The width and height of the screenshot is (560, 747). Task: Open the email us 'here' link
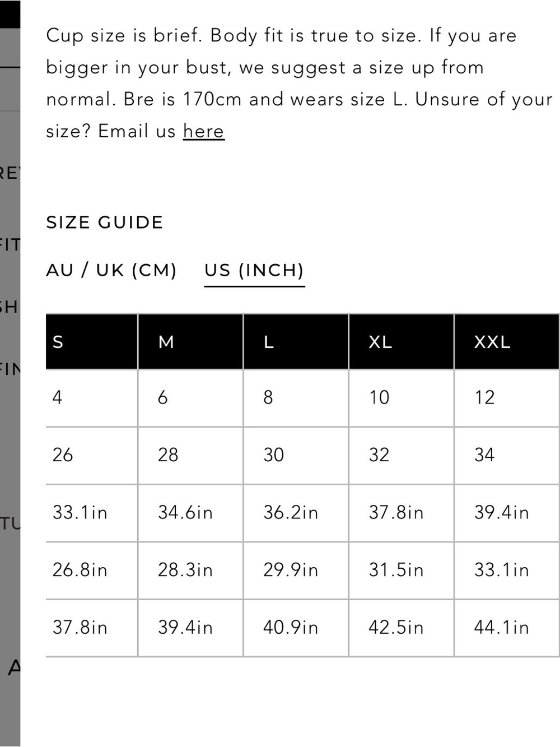click(203, 131)
